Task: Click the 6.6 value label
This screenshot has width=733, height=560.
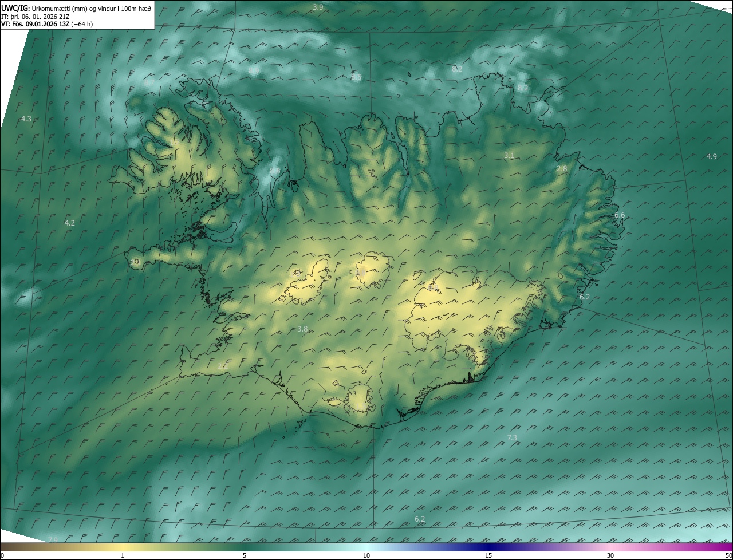Action: point(620,215)
